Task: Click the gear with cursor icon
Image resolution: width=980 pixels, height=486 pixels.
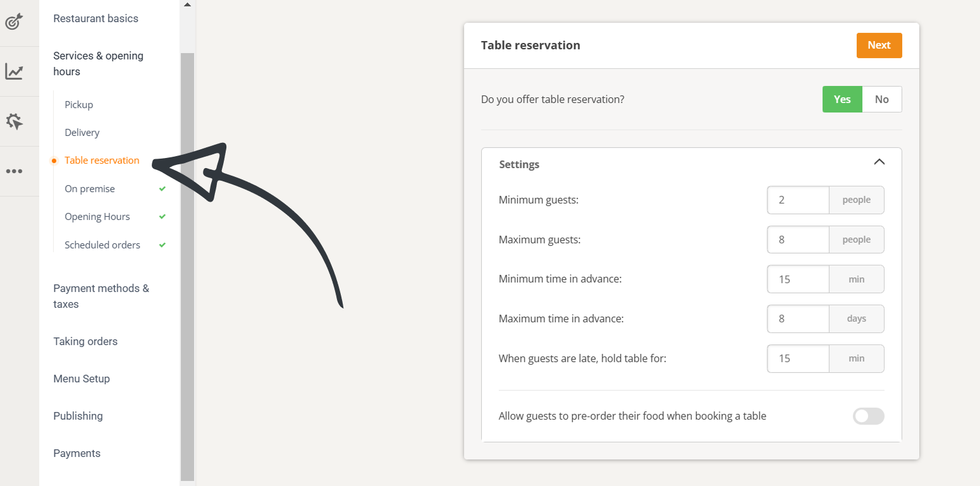Action: point(14,121)
